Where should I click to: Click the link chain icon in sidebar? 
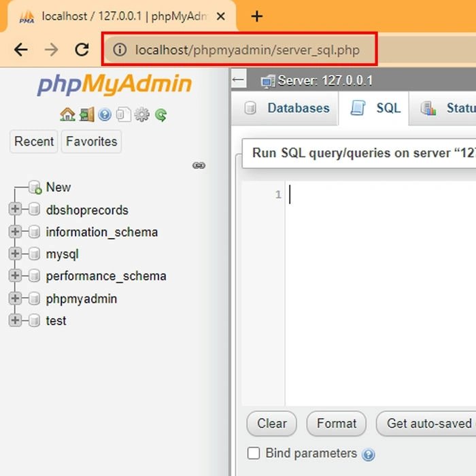(199, 165)
